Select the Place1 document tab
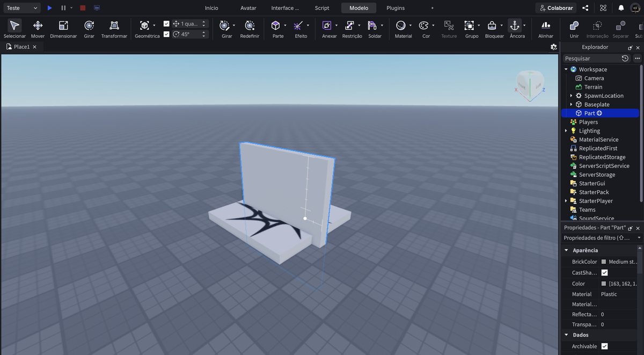The image size is (644, 355). 21,47
